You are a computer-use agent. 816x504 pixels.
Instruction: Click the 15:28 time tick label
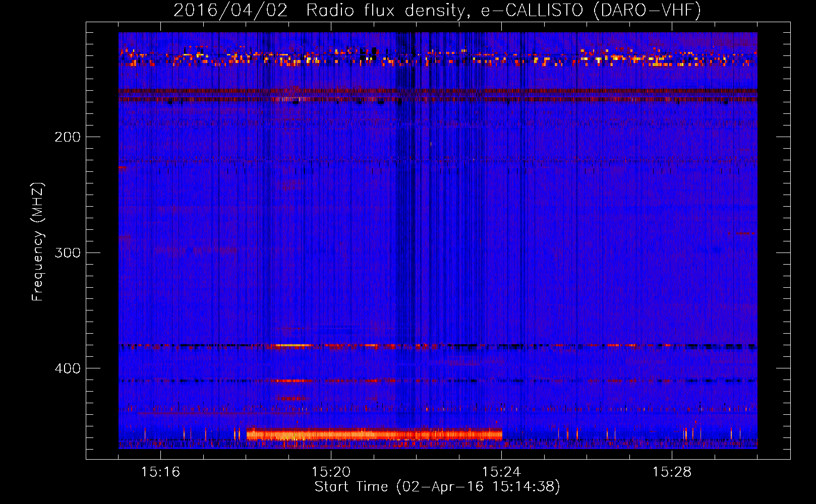pyautogui.click(x=672, y=472)
